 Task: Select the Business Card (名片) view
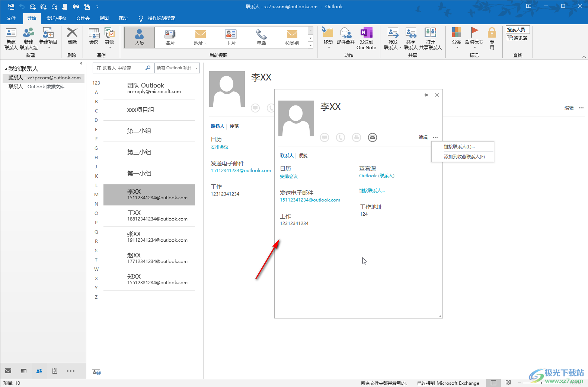tap(170, 37)
